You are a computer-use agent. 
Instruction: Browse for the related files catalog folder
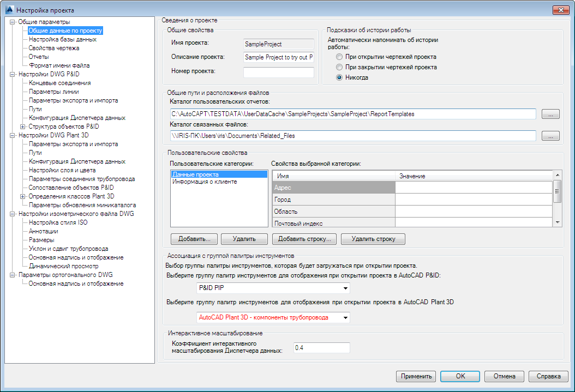[550, 136]
